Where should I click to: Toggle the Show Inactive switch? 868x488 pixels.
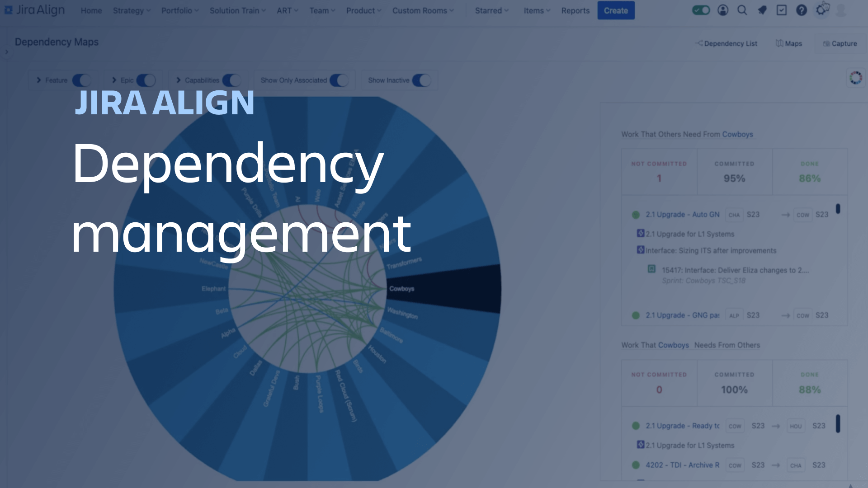click(x=420, y=80)
